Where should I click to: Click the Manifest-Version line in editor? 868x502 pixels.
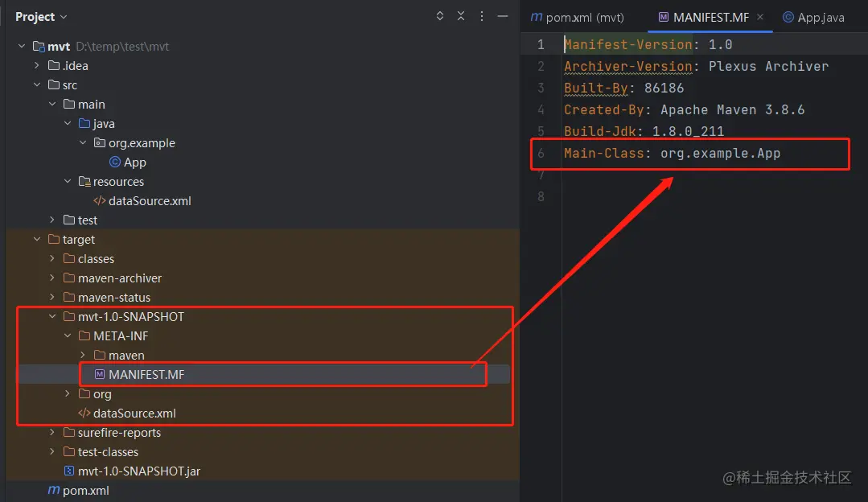point(648,44)
